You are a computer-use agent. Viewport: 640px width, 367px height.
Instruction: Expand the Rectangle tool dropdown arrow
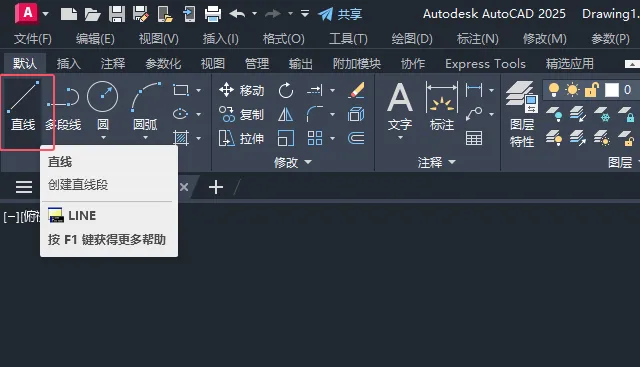point(199,91)
